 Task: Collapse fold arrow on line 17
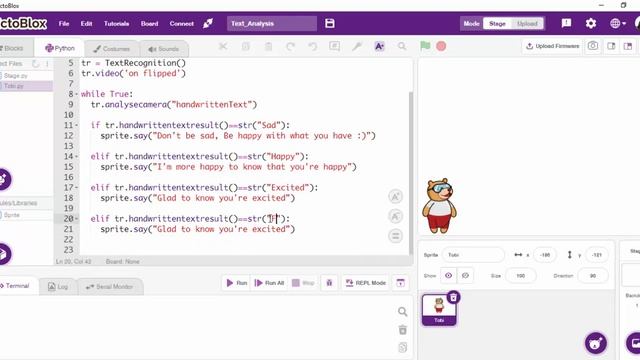[x=76, y=188]
